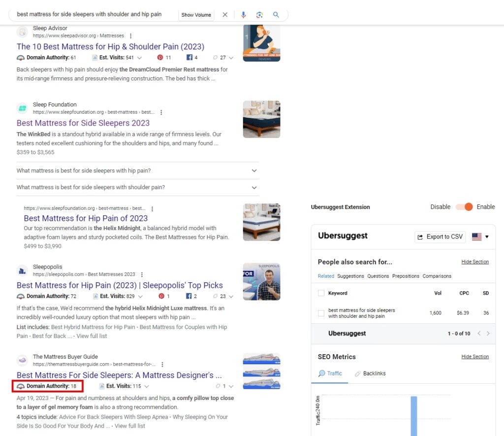Open The 10 Best Mattress for Hip & Shoulder Pain link

point(110,46)
